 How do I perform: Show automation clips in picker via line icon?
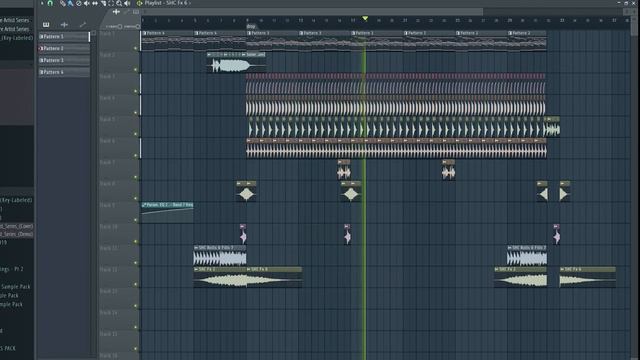pos(83,24)
